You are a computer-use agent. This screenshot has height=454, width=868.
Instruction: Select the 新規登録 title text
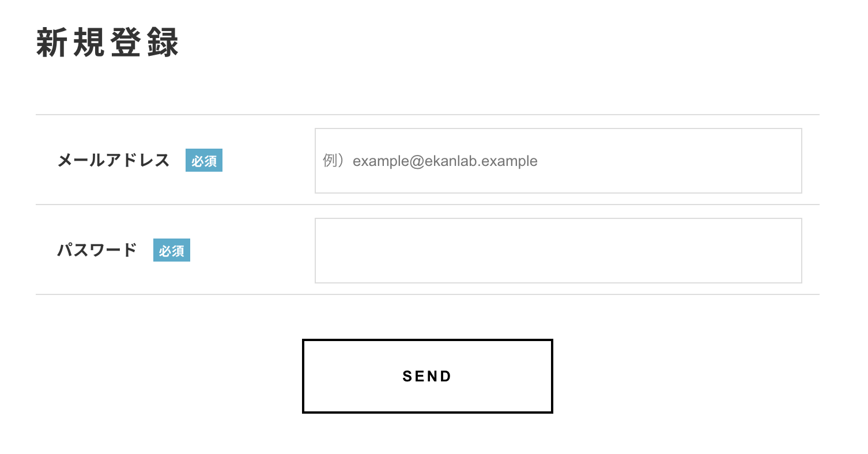pyautogui.click(x=108, y=43)
